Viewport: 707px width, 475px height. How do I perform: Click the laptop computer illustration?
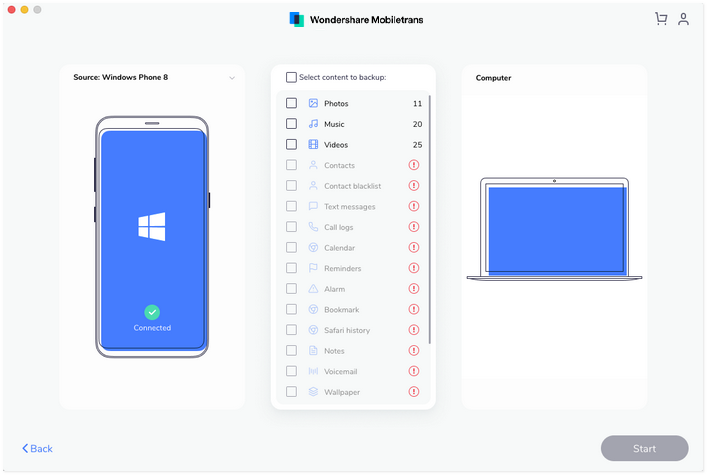[x=554, y=229]
